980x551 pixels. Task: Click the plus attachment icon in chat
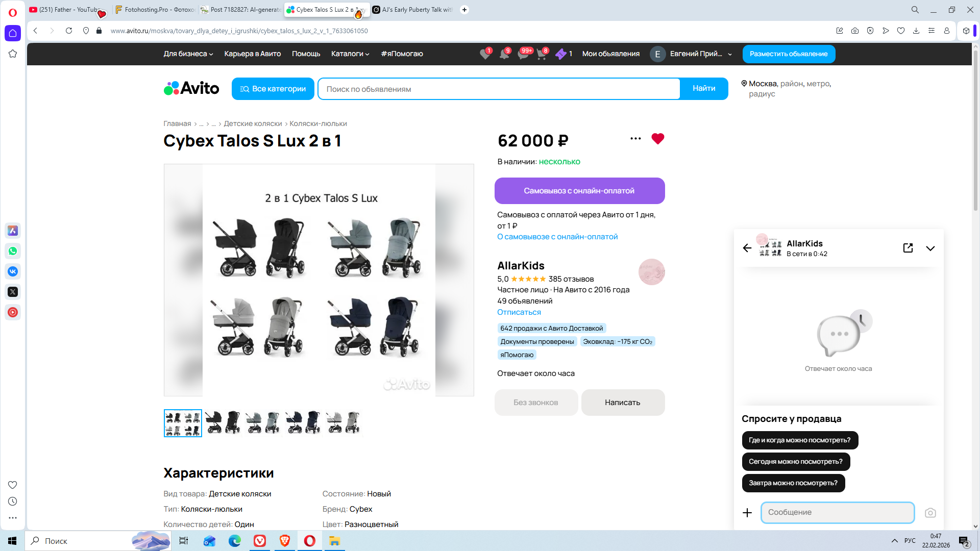[x=747, y=513]
